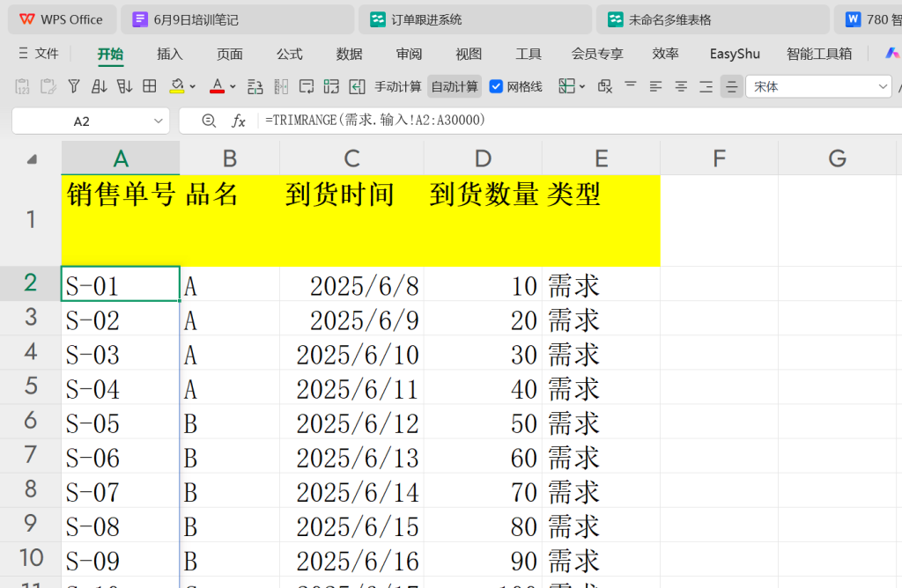Screen dimensions: 902x588
Task: Switch to the 审阅 ribbon tab
Action: (x=409, y=54)
